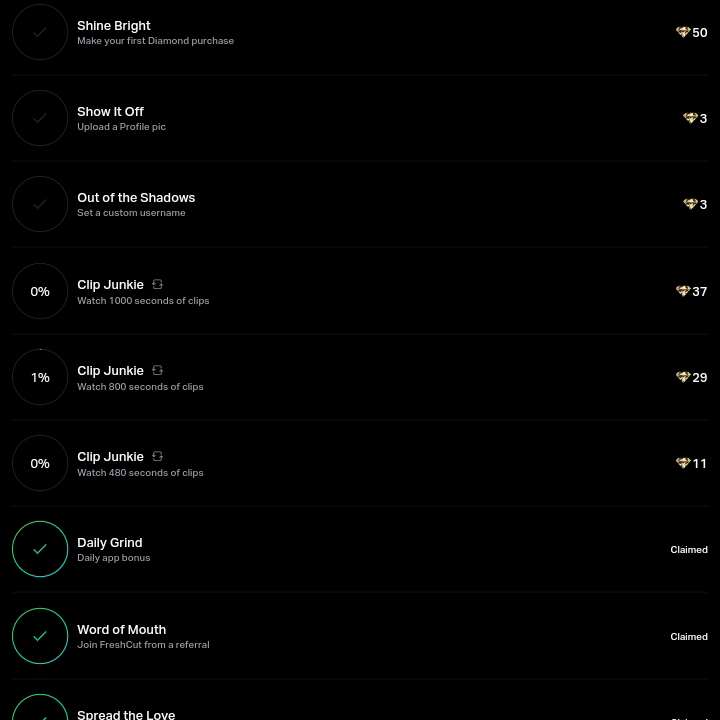720x720 pixels.
Task: Select the 'Upload a Profile pic' description text
Action: coord(121,127)
